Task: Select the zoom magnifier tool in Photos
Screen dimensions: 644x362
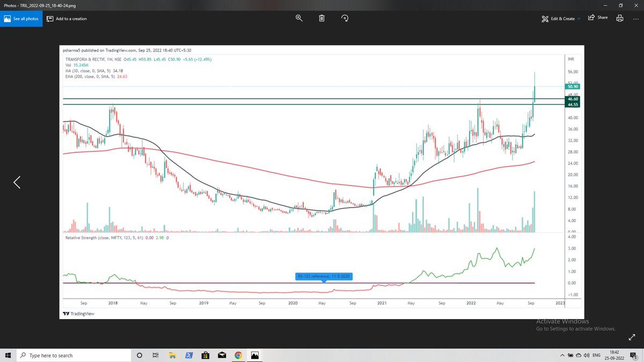Action: [299, 18]
